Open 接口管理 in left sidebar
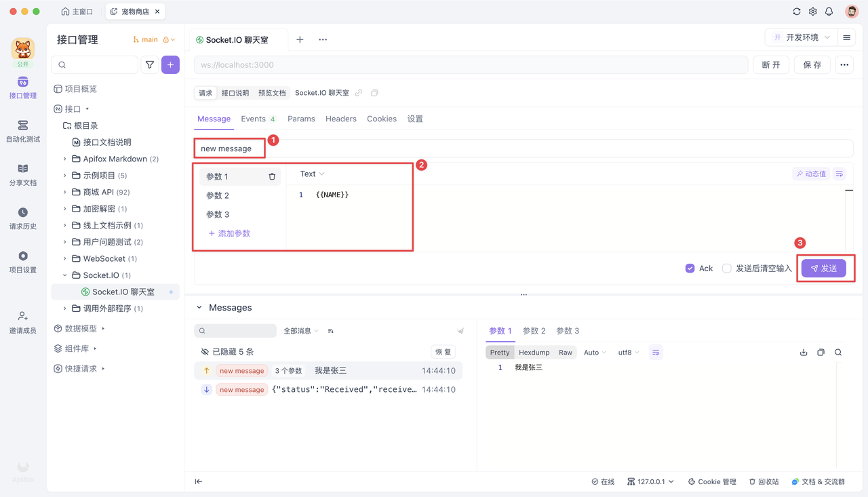868x497 pixels. click(23, 88)
